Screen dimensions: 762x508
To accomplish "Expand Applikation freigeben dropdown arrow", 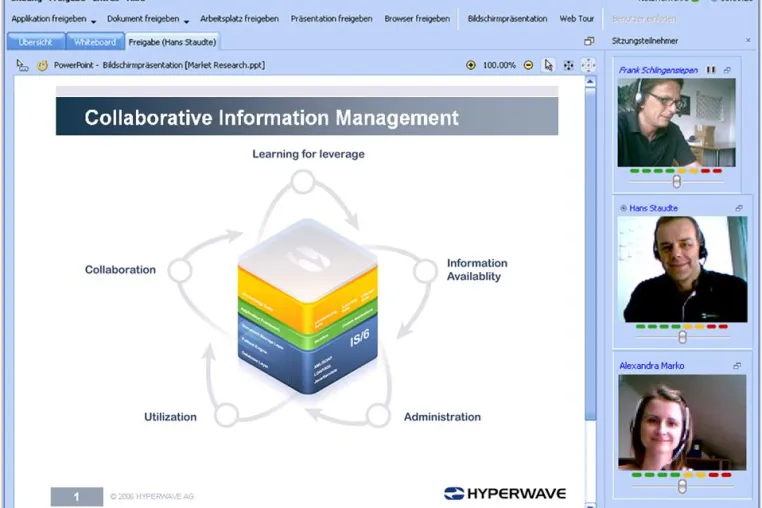I will tap(93, 21).
